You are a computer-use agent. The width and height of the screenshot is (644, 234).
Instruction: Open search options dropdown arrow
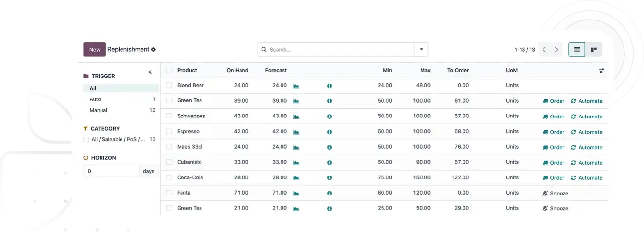click(x=421, y=49)
